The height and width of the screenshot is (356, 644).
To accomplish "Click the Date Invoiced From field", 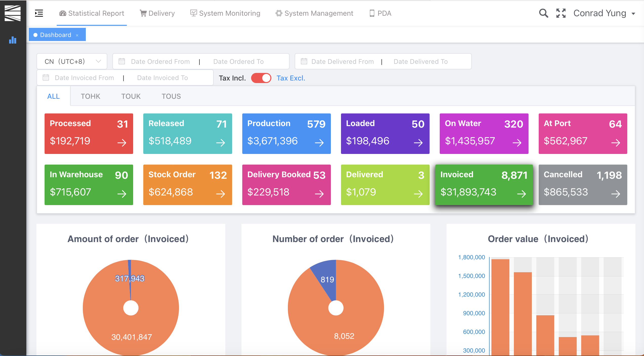I will point(84,78).
